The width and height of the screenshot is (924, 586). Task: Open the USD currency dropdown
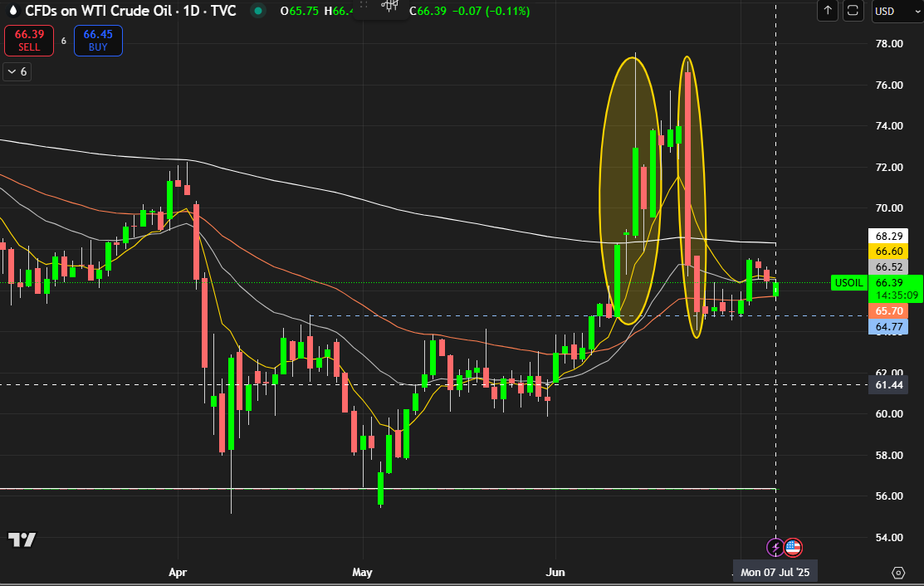click(897, 11)
